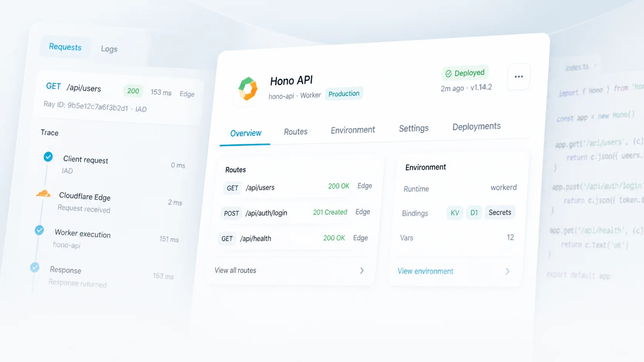Click the Cloudflare Edge cloud icon
The height and width of the screenshot is (362, 644).
tap(43, 193)
